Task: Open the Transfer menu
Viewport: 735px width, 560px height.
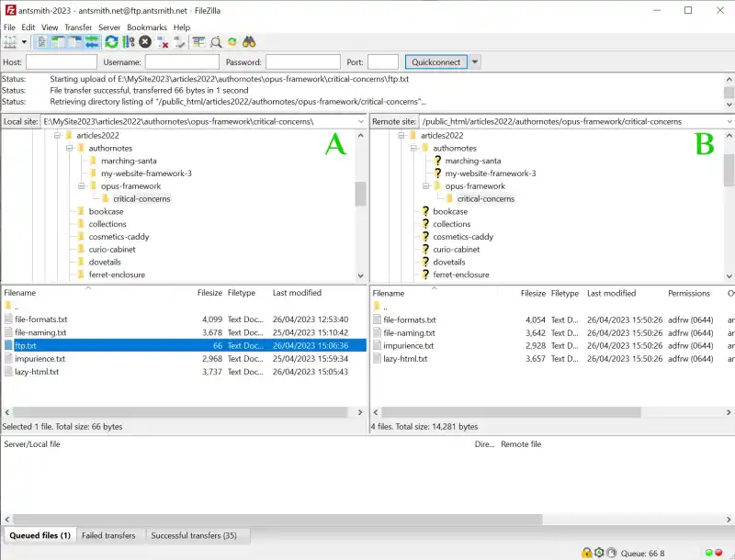Action: (78, 28)
